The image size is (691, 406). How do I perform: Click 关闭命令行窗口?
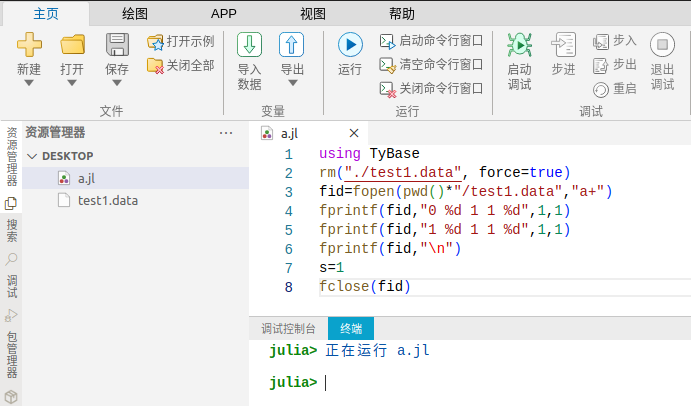[x=431, y=89]
